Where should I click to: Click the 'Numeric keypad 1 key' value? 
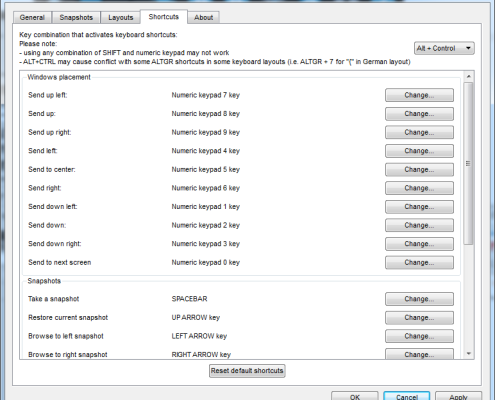[x=206, y=207]
